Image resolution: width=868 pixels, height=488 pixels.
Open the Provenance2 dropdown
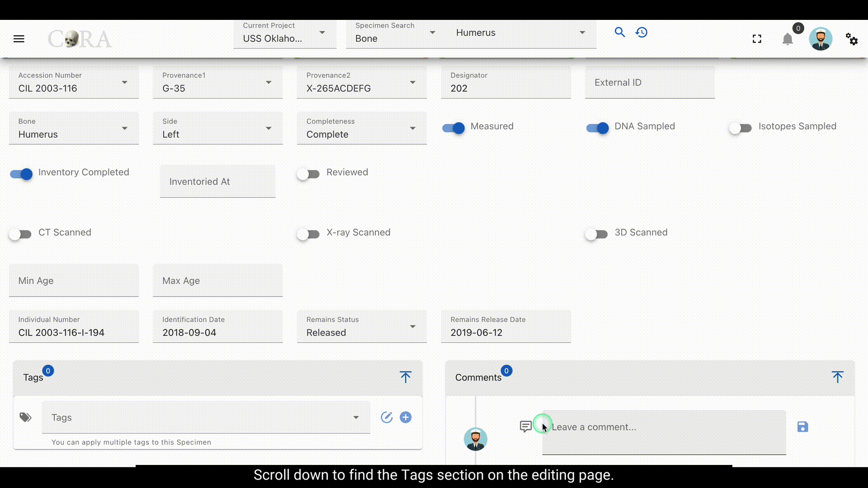point(362,82)
